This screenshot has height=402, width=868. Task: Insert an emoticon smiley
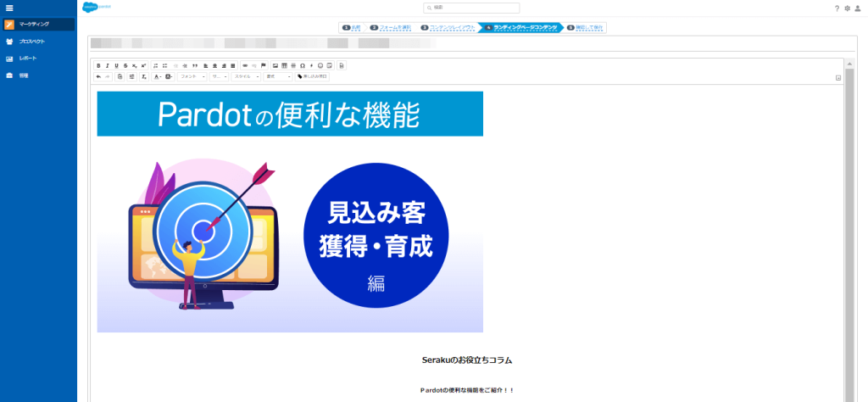click(320, 66)
